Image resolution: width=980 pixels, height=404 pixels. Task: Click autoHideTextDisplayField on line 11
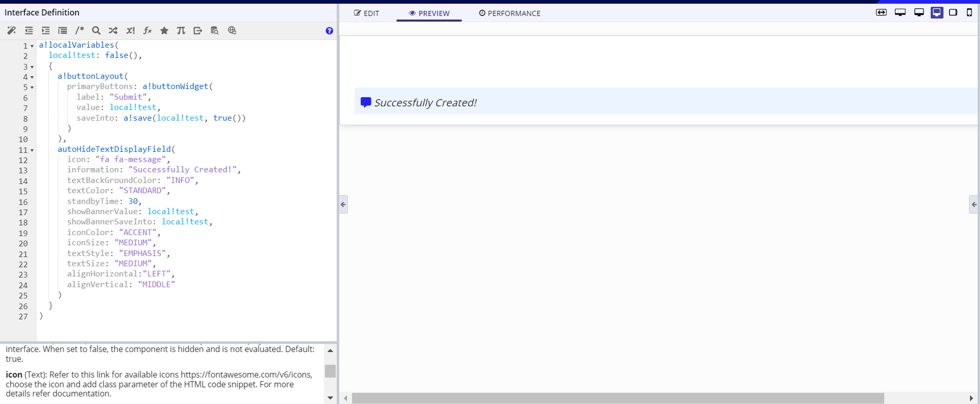114,149
